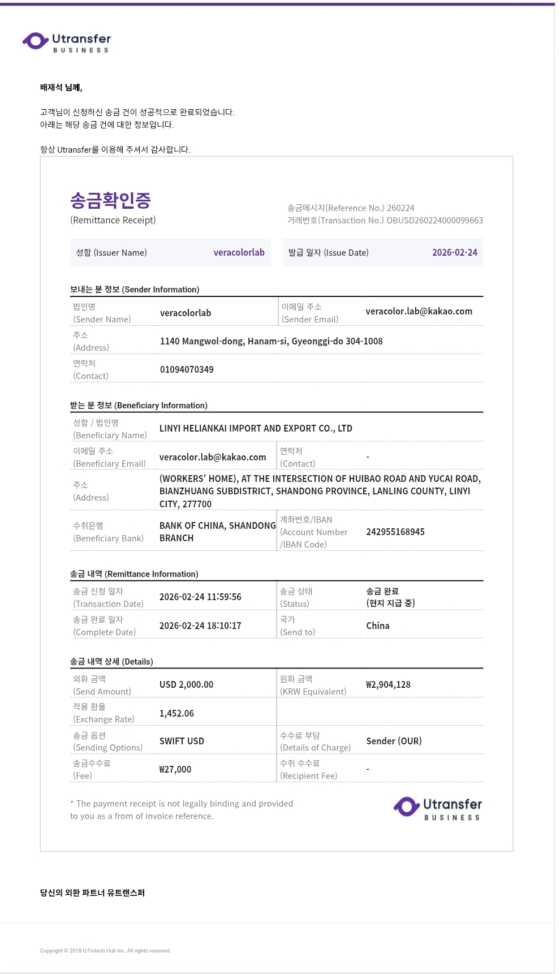The width and height of the screenshot is (560, 974).
Task: Click the KRW equivalent ₩2,904,128
Action: pyautogui.click(x=389, y=685)
